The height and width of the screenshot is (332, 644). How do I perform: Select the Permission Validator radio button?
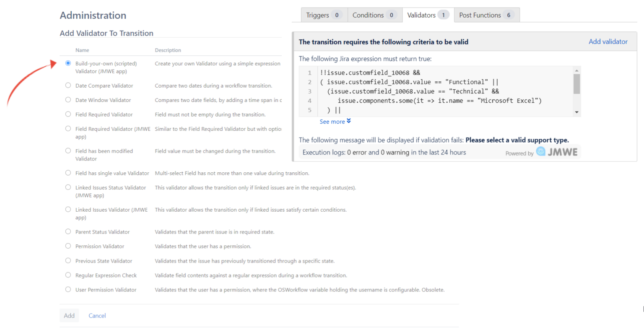pyautogui.click(x=68, y=246)
